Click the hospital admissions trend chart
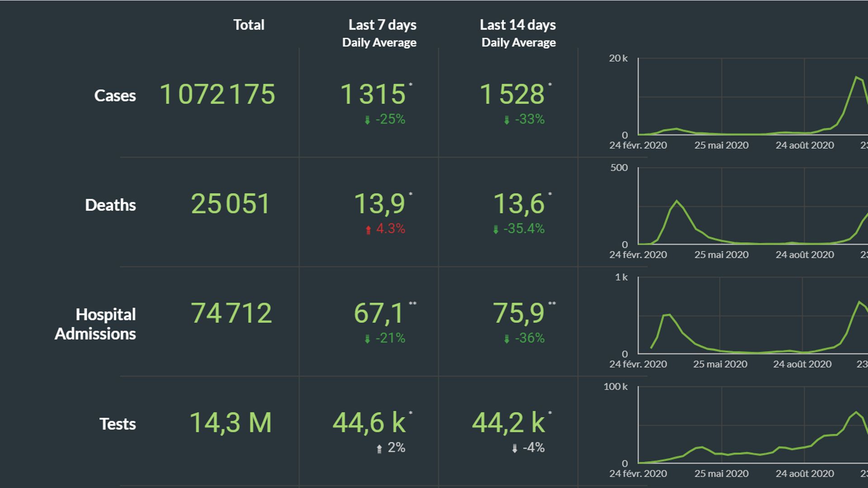The width and height of the screenshot is (868, 488). [753, 315]
